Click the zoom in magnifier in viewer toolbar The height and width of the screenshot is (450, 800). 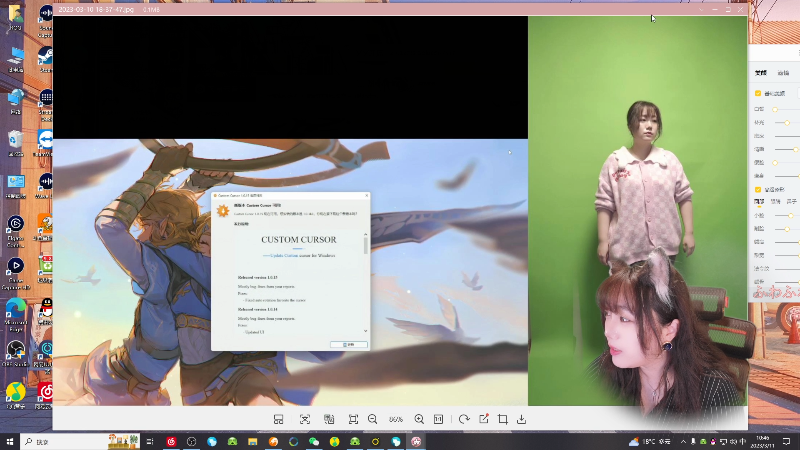[419, 419]
